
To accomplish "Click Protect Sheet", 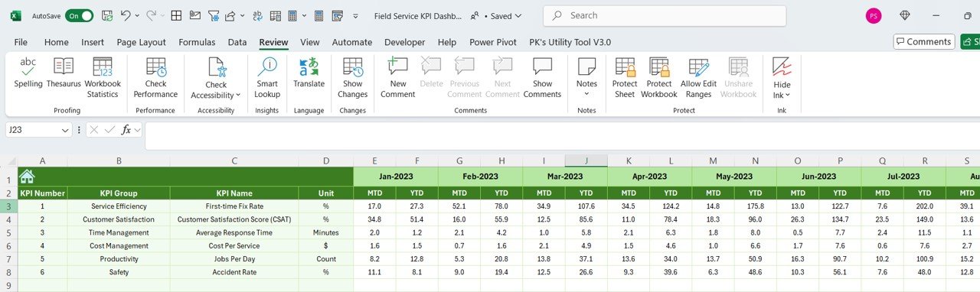I will (625, 78).
